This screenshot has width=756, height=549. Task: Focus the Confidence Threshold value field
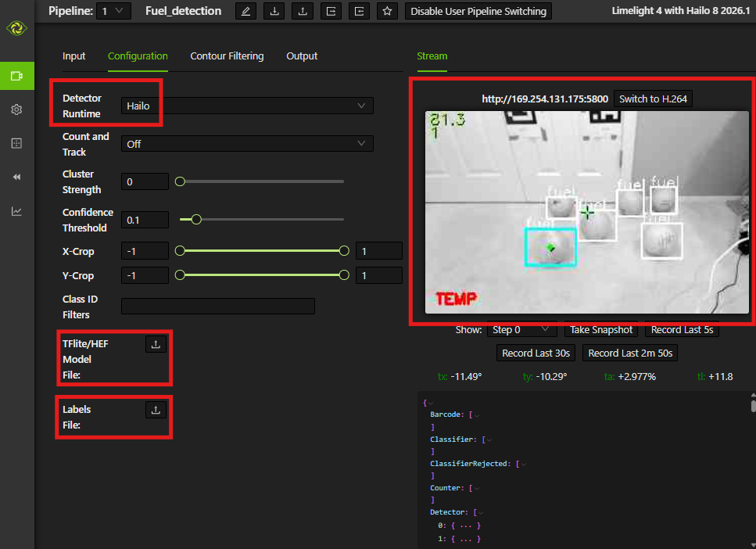[145, 220]
